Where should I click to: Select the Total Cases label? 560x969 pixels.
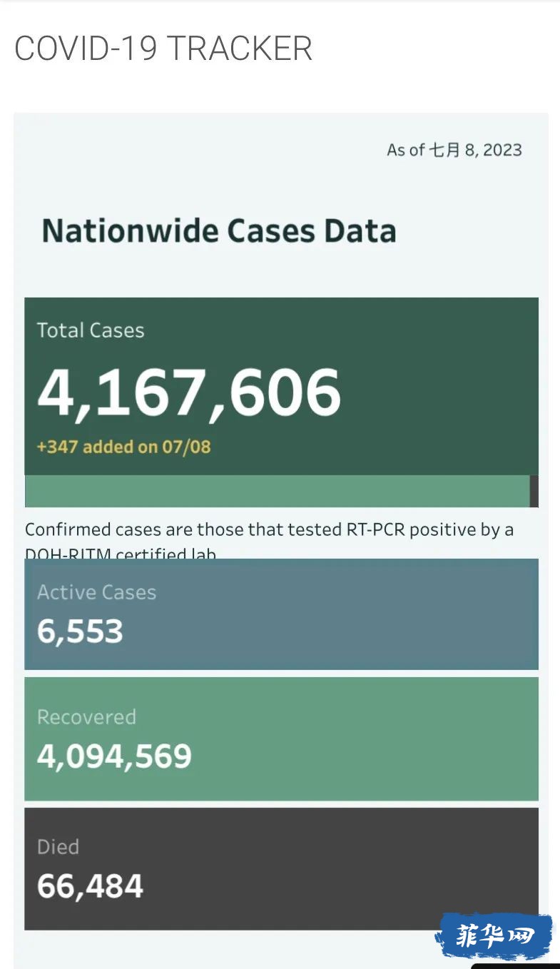click(x=91, y=330)
